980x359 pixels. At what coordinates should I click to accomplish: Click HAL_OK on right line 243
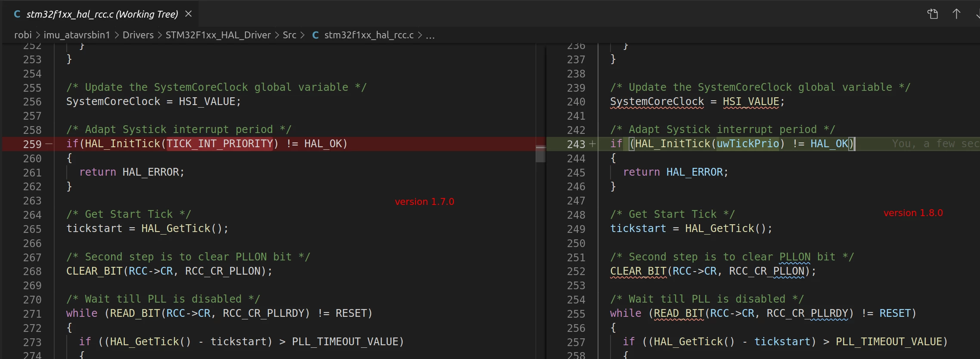pos(829,144)
